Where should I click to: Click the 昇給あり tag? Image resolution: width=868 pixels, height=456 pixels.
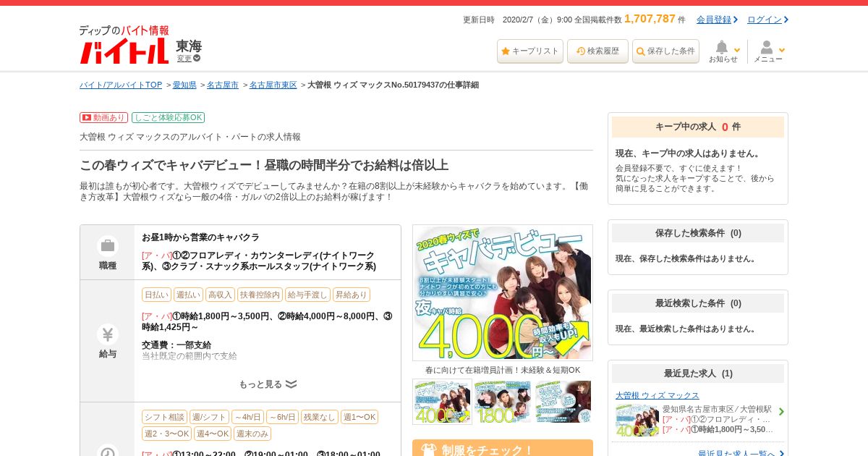point(352,295)
